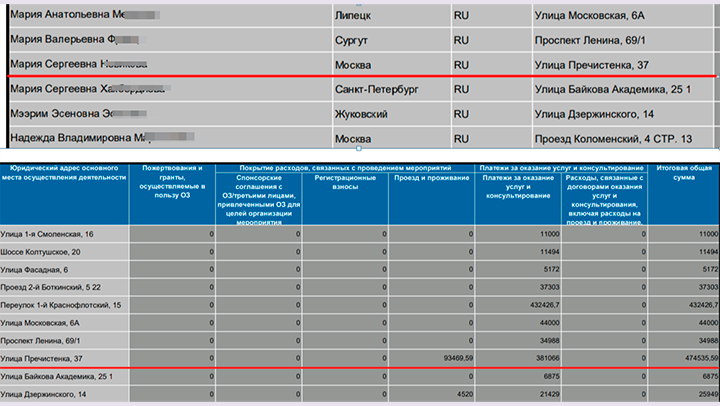Select 'Улица Дзержинского, 14' in the Жуковский row

(x=594, y=114)
